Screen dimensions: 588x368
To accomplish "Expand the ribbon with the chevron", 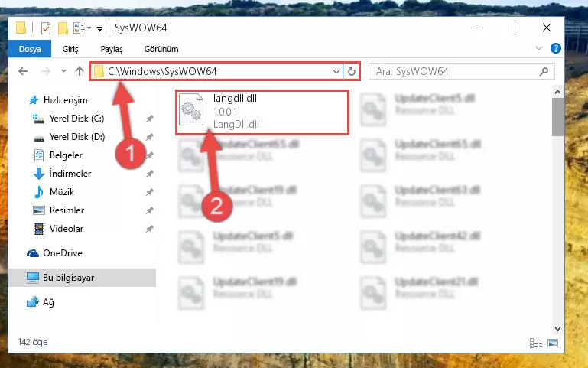I will click(x=539, y=48).
